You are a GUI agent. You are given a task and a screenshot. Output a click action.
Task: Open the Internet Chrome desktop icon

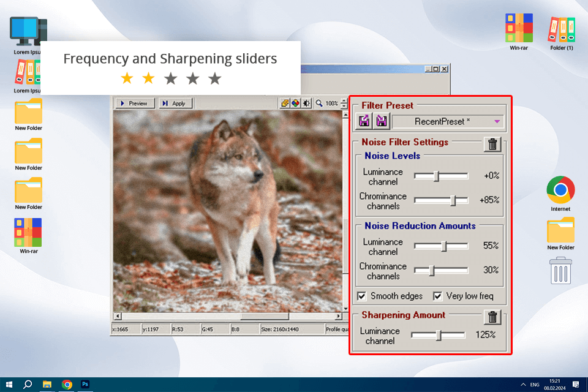click(560, 190)
